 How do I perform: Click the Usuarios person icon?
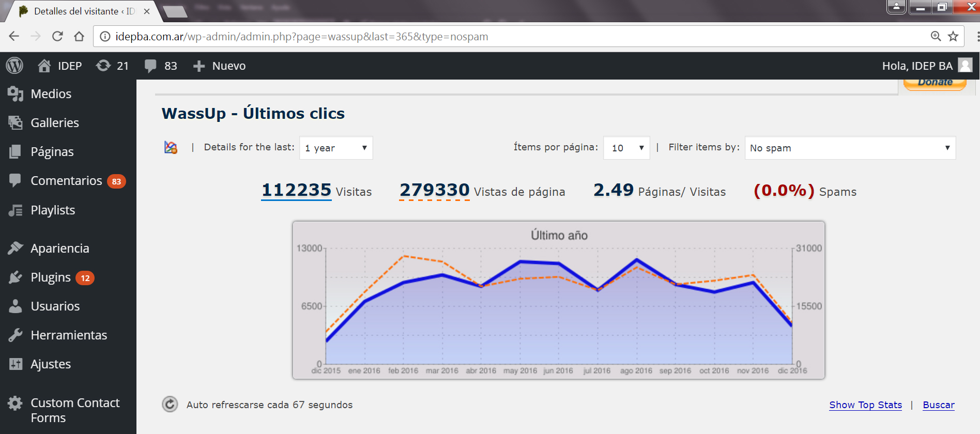[16, 306]
